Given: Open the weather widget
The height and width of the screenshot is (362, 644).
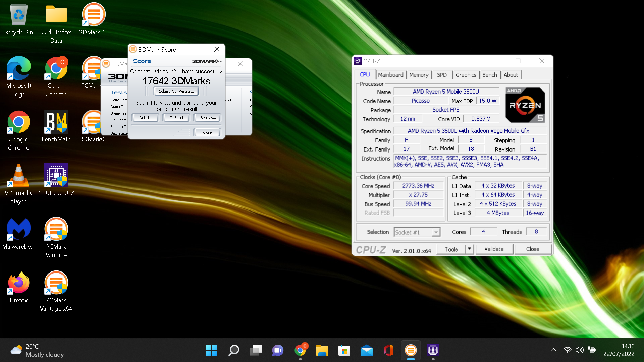Looking at the screenshot, I should [37, 350].
